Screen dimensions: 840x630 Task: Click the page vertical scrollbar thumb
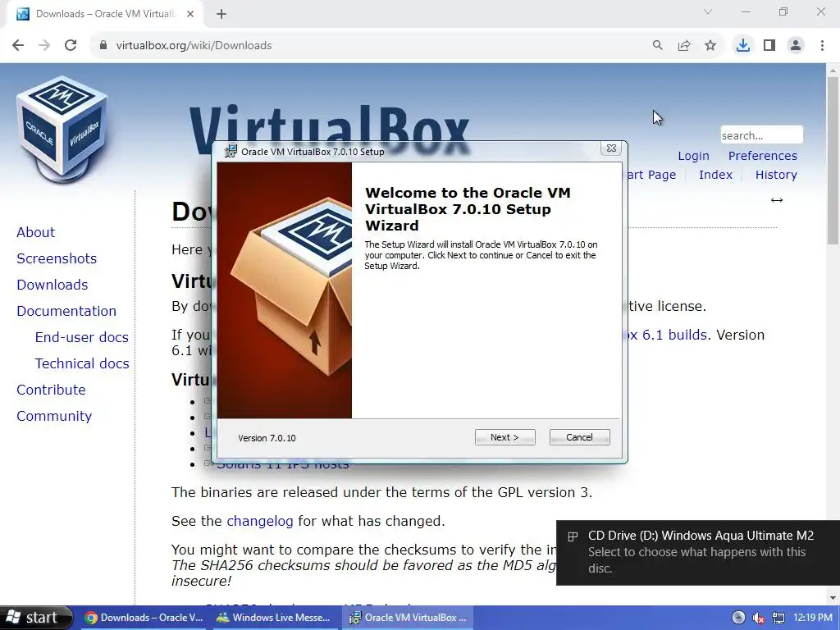tap(833, 161)
